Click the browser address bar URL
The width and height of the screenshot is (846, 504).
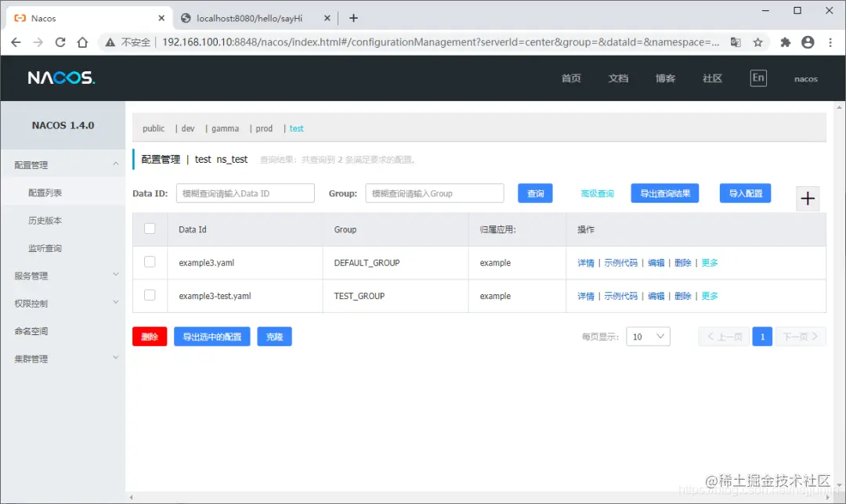point(440,42)
